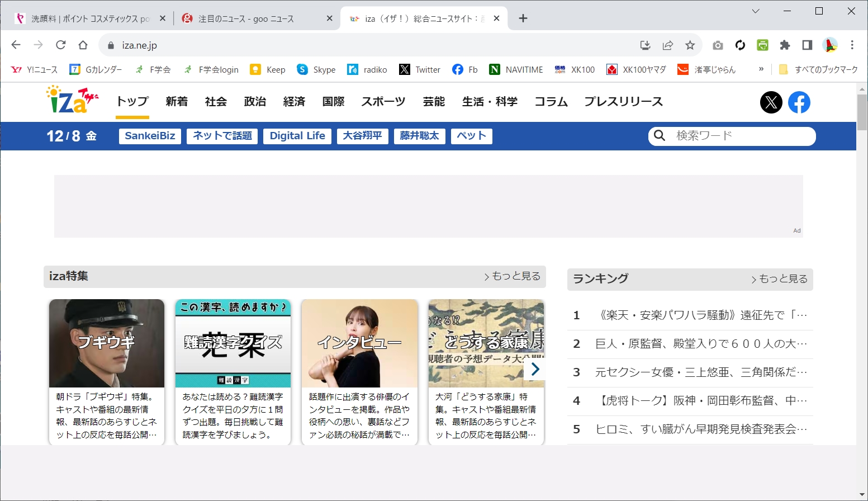Click the address bar URL iza.ne.jp
The height and width of the screenshot is (501, 868).
coord(140,45)
